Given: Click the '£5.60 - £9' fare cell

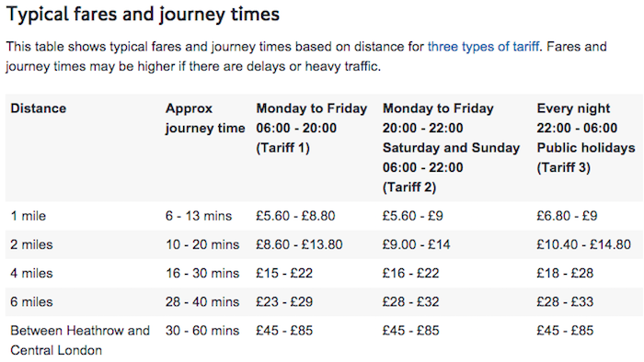Looking at the screenshot, I should tap(413, 216).
